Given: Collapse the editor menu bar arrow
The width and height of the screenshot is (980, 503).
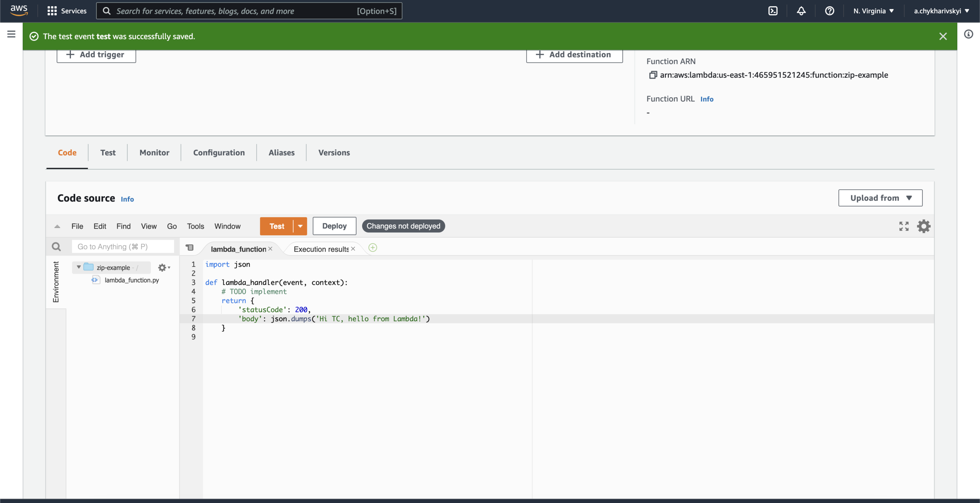Looking at the screenshot, I should click(57, 226).
